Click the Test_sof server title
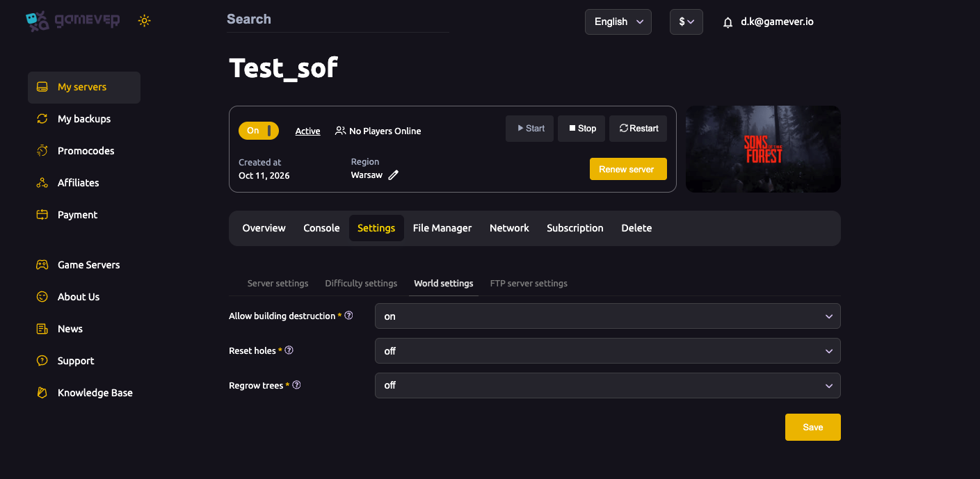The width and height of the screenshot is (980, 479). (283, 67)
